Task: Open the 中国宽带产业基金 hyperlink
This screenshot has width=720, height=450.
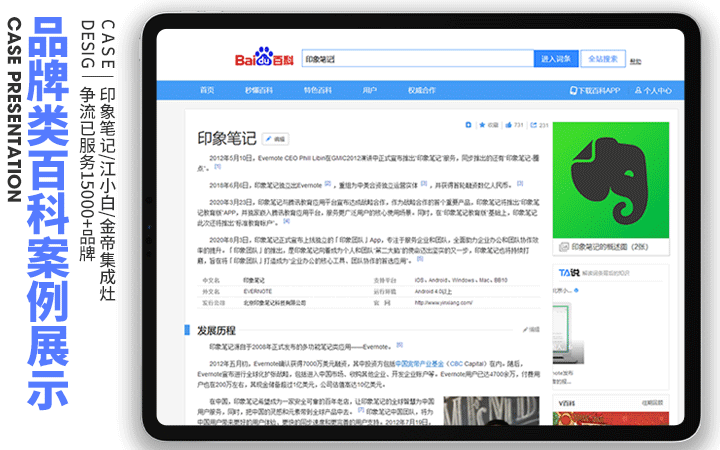Action: (x=420, y=364)
